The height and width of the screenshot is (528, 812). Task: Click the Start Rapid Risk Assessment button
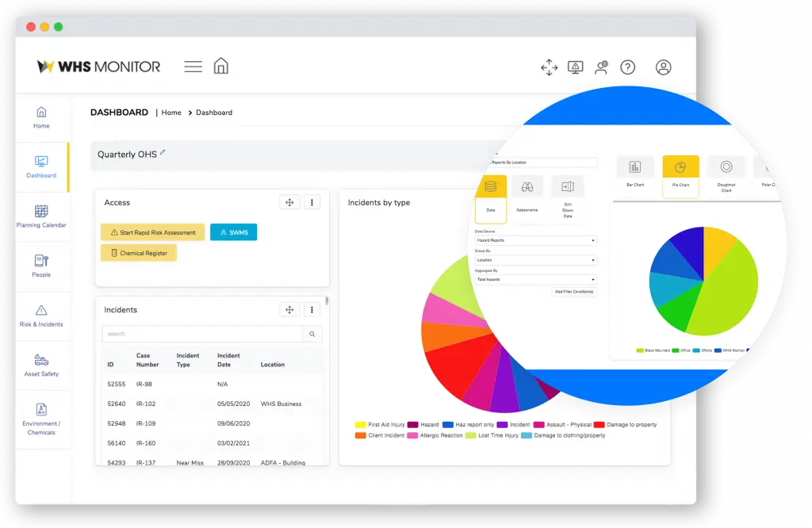[x=152, y=232]
